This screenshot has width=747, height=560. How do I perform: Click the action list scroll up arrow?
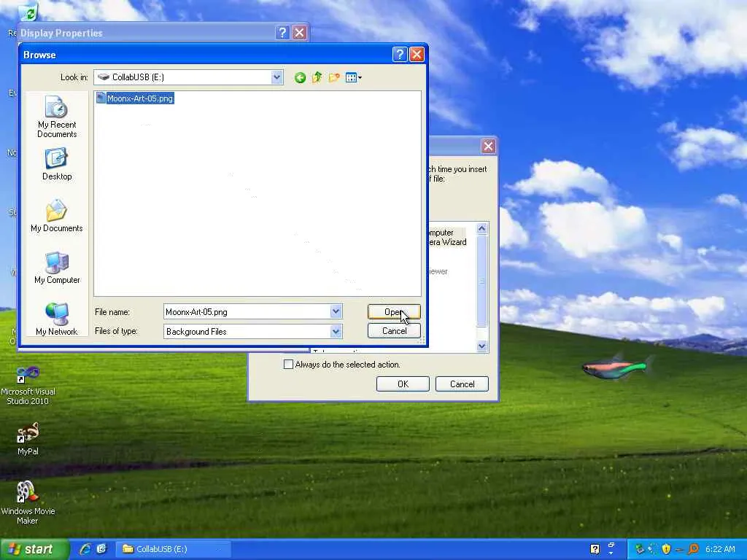[481, 228]
